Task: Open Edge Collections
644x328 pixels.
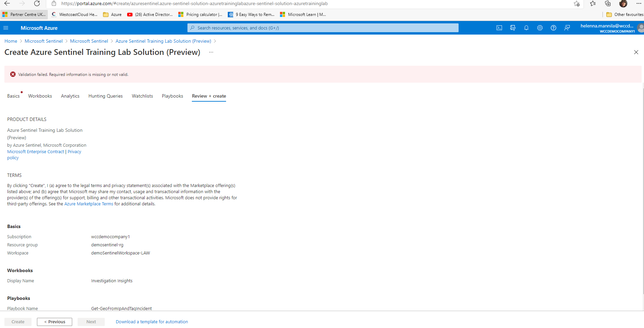Action: coord(607,4)
